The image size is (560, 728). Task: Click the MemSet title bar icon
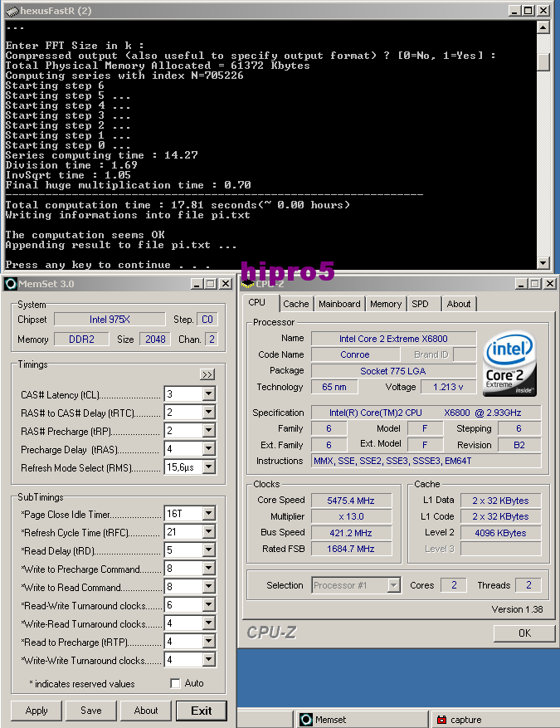(11, 284)
